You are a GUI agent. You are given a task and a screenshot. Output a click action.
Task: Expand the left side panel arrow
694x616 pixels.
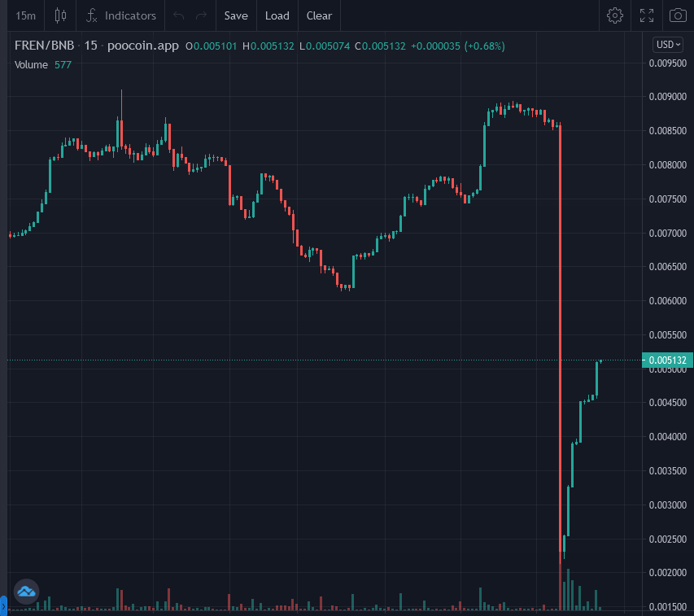click(3, 605)
